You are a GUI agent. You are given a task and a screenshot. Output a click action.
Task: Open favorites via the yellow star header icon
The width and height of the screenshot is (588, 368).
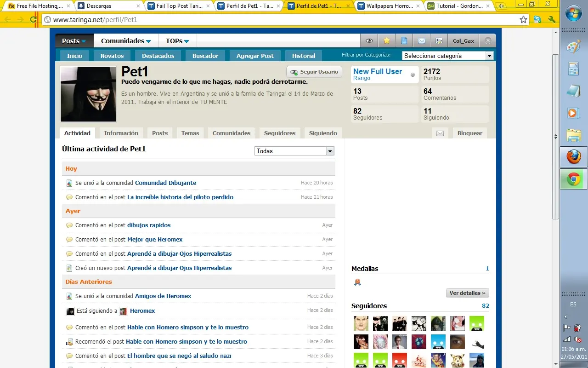coord(387,40)
